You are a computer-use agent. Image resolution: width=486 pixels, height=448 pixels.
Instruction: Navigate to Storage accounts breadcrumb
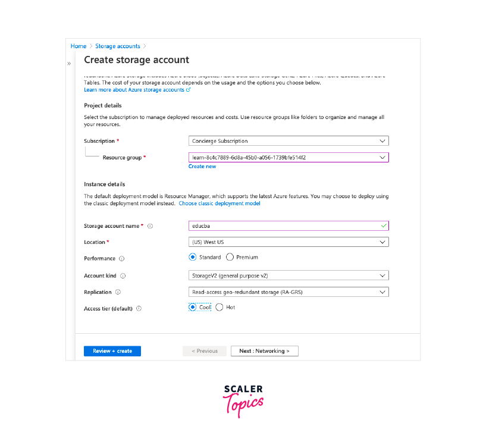(118, 46)
